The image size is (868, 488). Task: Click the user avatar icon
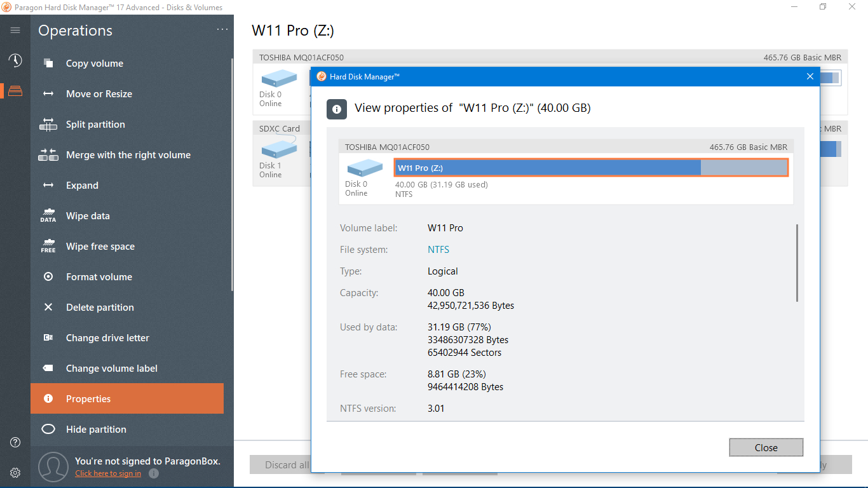(53, 467)
